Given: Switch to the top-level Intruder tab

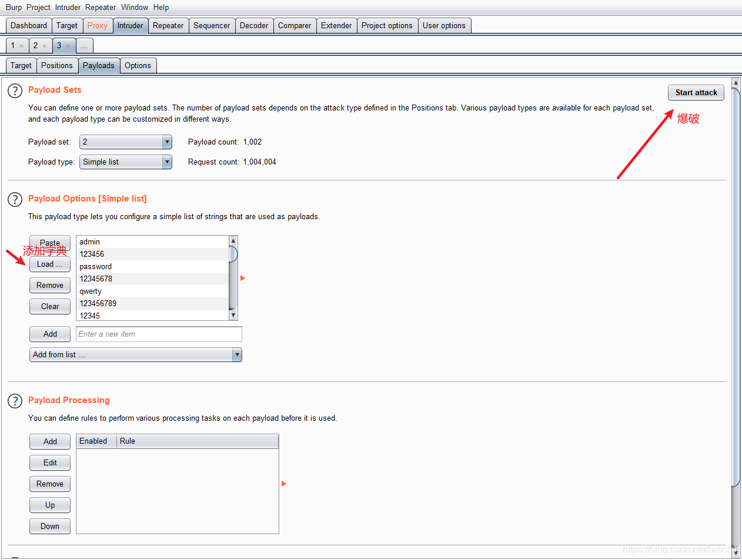Looking at the screenshot, I should click(x=130, y=25).
